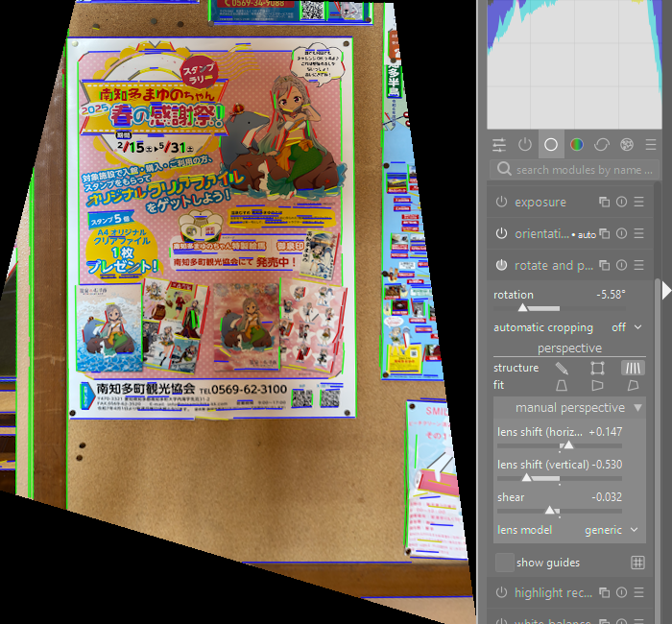Fit horizontal perspective lines automatically
The height and width of the screenshot is (624, 672).
pos(597,386)
